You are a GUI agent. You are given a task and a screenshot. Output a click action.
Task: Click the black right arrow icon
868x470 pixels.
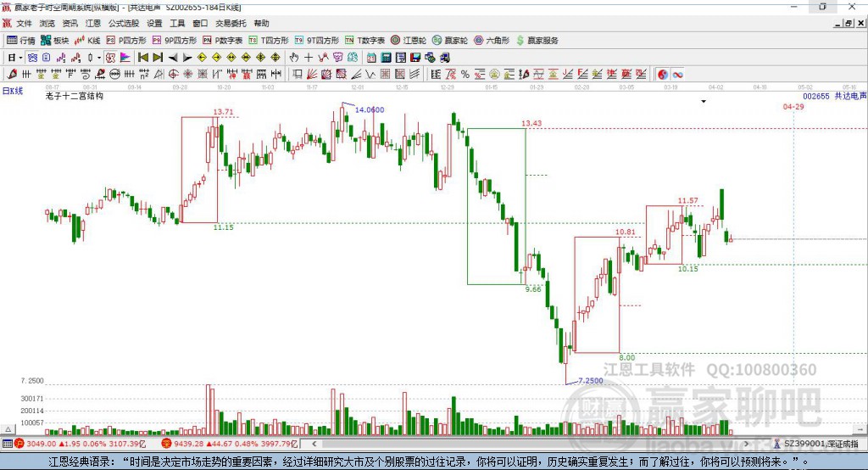pos(187,58)
